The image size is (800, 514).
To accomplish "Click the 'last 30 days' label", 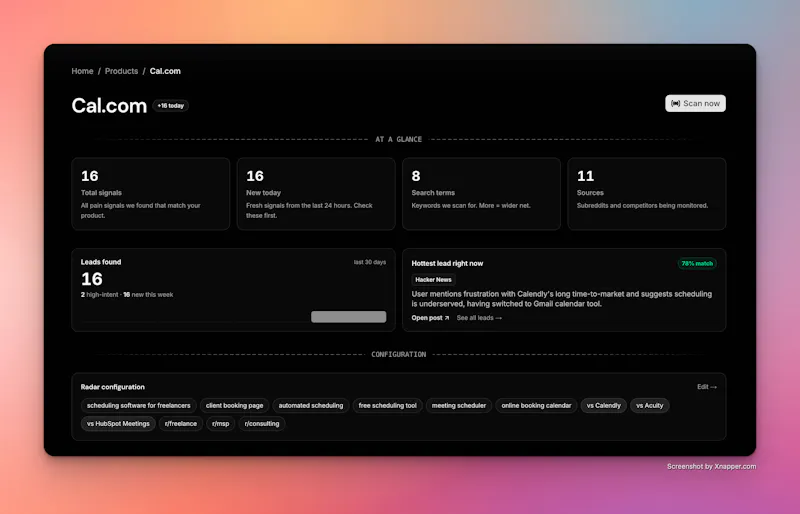I will (370, 262).
